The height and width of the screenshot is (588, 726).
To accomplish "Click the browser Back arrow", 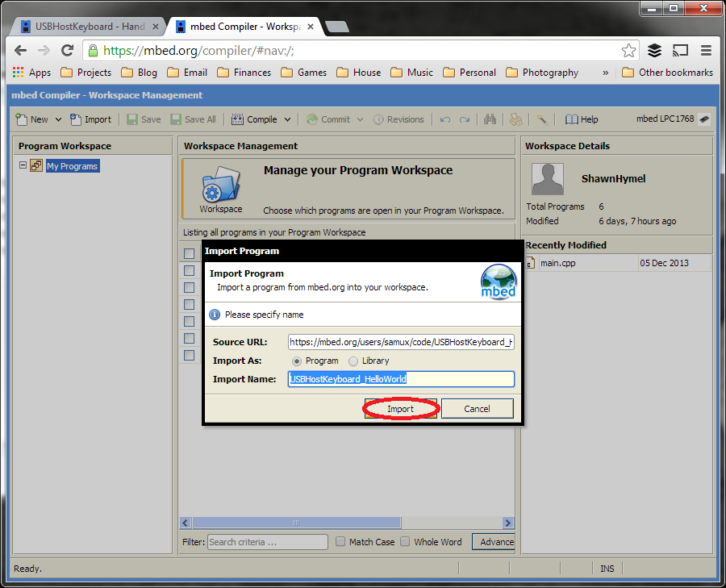I will (x=20, y=51).
